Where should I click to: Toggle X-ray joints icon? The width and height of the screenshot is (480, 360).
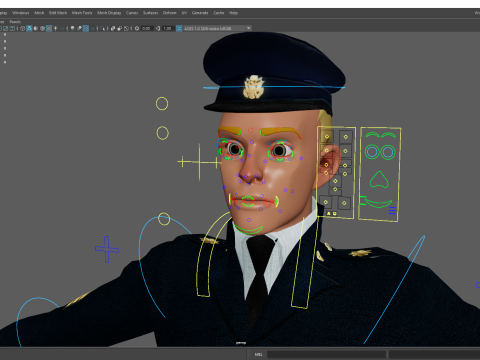pyautogui.click(x=126, y=28)
